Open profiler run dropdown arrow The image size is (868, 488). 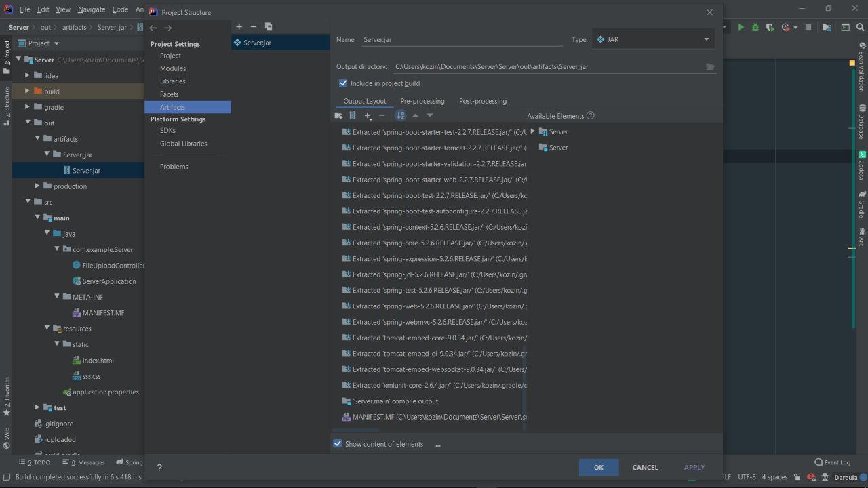click(795, 28)
